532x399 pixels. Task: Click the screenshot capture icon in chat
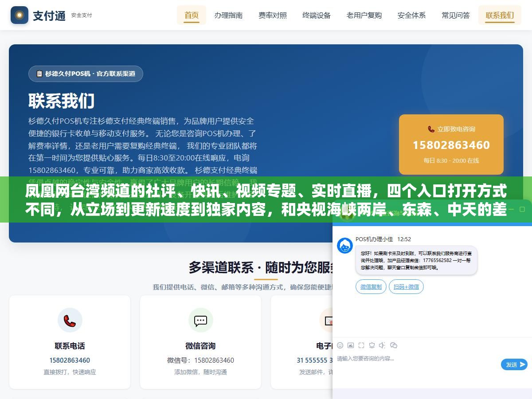click(361, 345)
